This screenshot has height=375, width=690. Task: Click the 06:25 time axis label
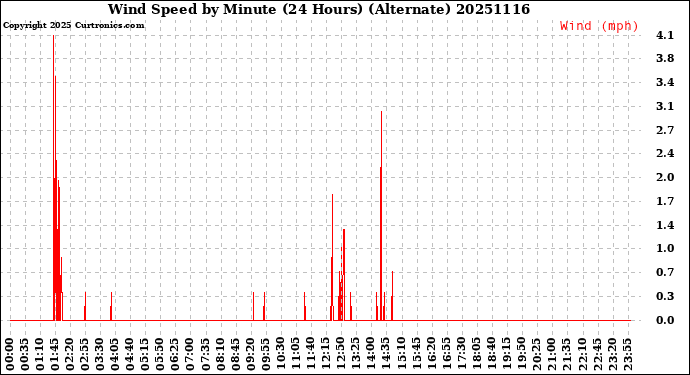tap(175, 355)
